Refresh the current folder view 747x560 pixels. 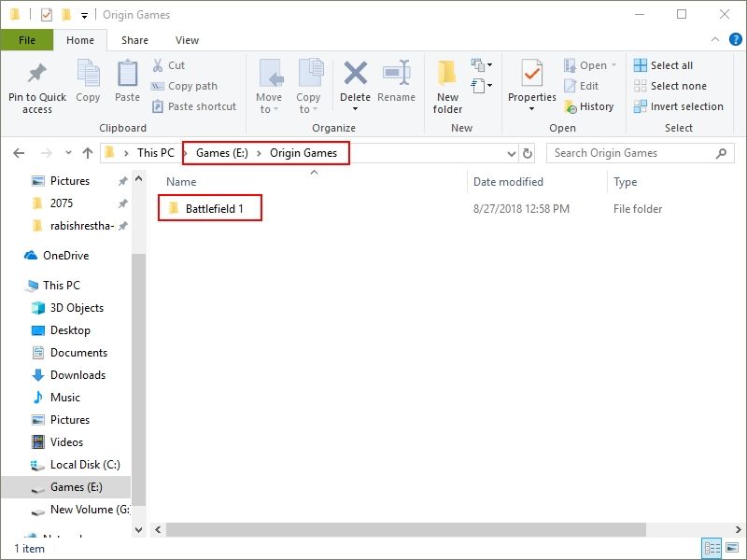[528, 153]
